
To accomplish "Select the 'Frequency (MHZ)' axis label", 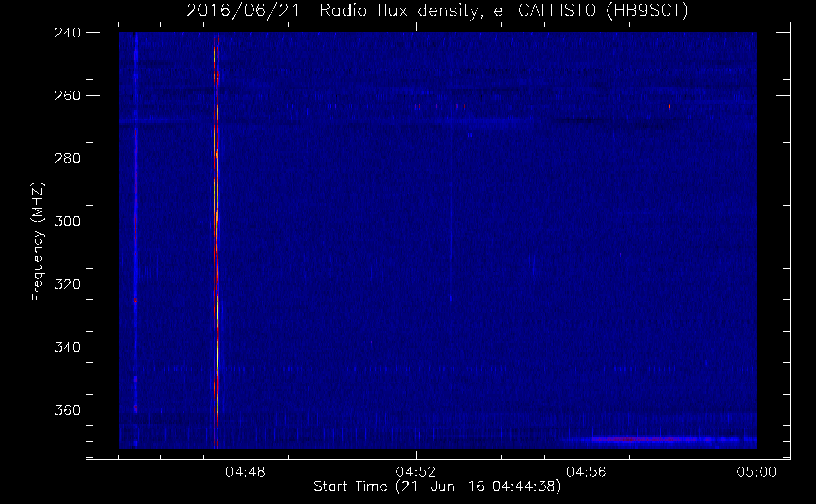I will [38, 241].
